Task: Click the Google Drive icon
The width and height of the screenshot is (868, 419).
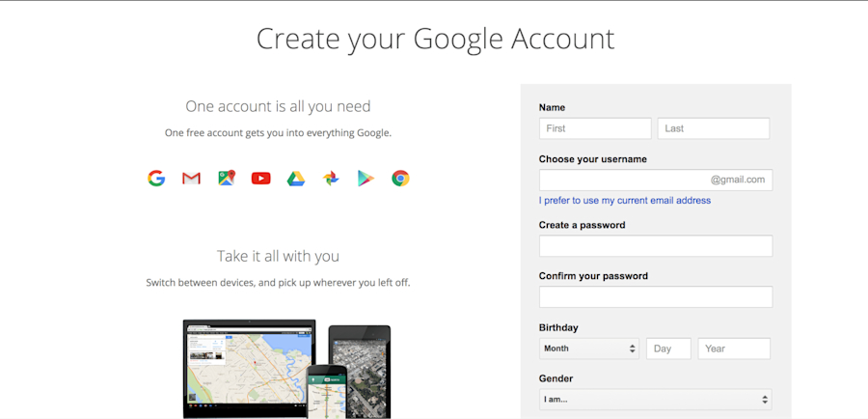Action: coord(296,179)
